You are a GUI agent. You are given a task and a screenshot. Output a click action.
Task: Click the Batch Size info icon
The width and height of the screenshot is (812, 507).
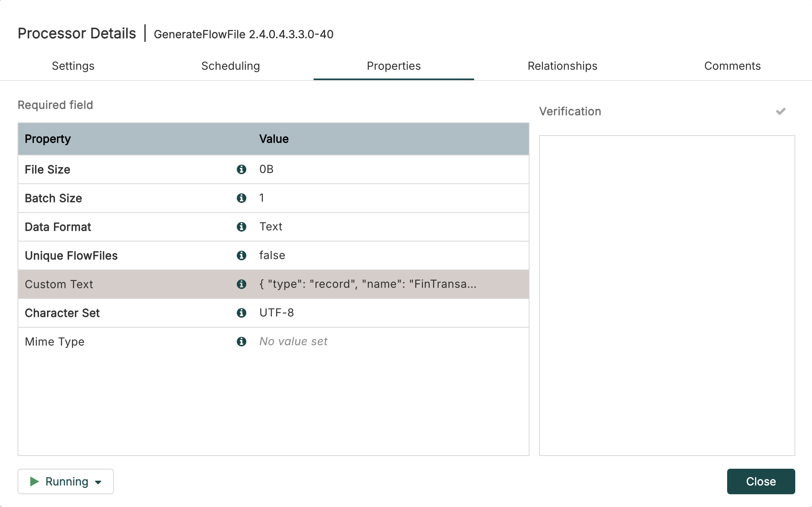click(241, 198)
